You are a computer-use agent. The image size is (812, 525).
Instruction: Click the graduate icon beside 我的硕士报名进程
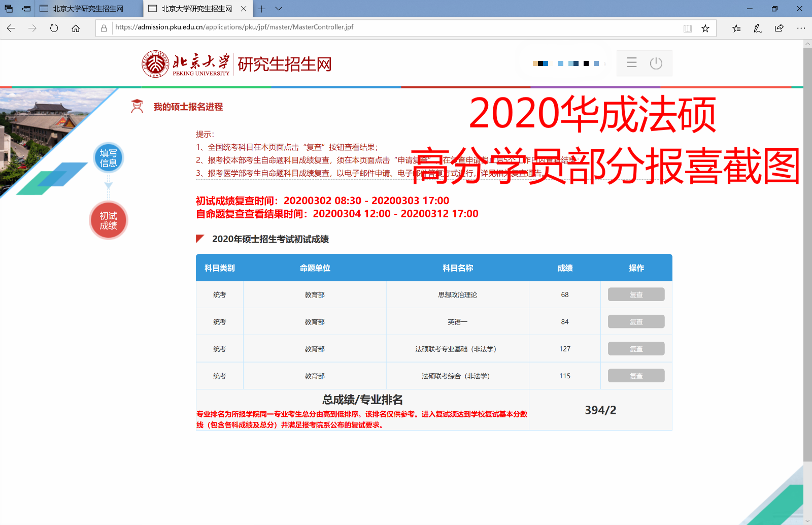click(137, 106)
